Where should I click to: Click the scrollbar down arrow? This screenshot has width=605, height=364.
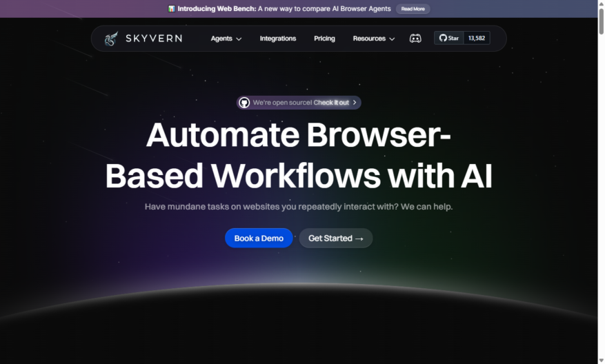point(601,361)
